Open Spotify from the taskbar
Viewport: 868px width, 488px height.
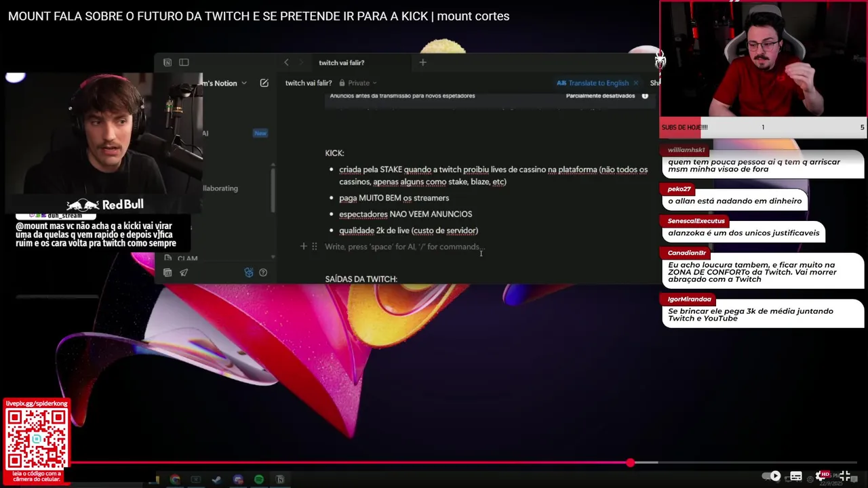click(x=258, y=479)
